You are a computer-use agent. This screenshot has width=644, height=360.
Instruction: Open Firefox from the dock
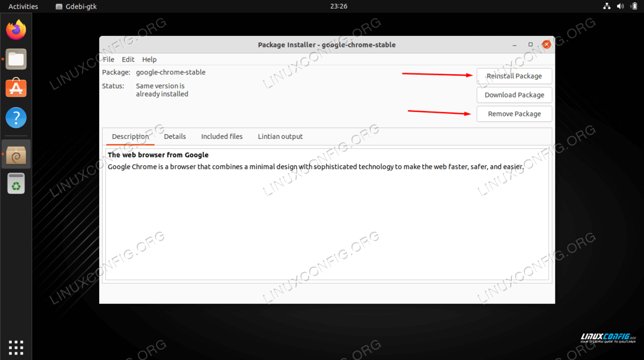click(x=16, y=29)
